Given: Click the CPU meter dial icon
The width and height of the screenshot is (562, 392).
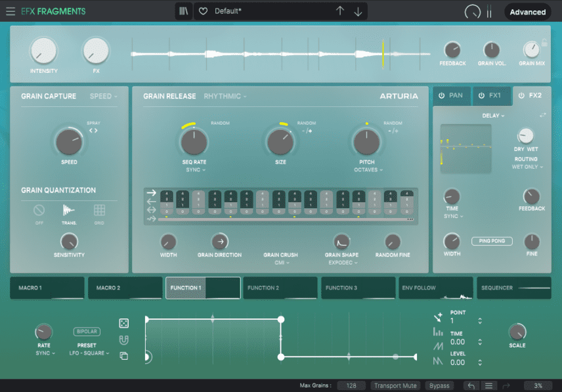Looking at the screenshot, I should point(473,12).
